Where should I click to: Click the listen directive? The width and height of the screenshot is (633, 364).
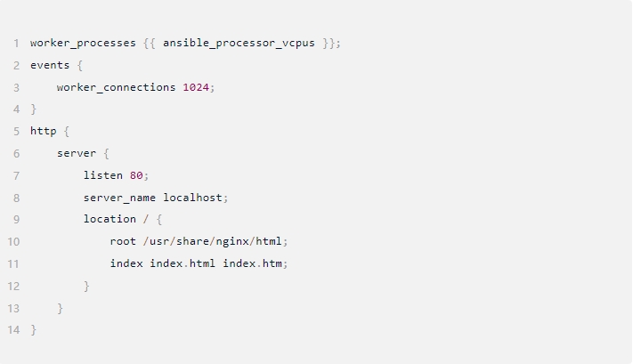point(103,175)
